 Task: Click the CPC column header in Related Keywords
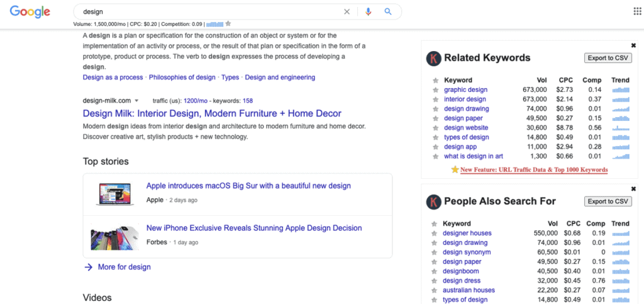click(x=565, y=80)
